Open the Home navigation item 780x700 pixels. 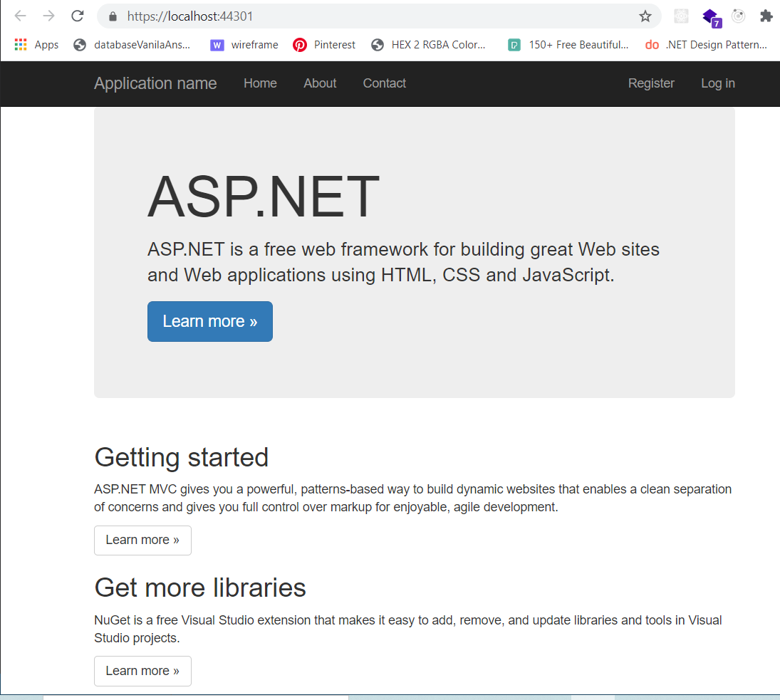coord(260,83)
